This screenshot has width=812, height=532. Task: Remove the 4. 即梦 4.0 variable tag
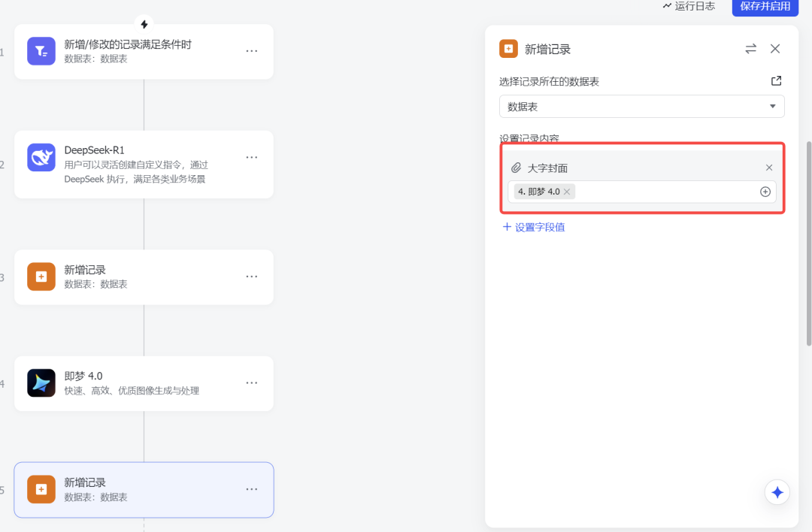point(566,192)
